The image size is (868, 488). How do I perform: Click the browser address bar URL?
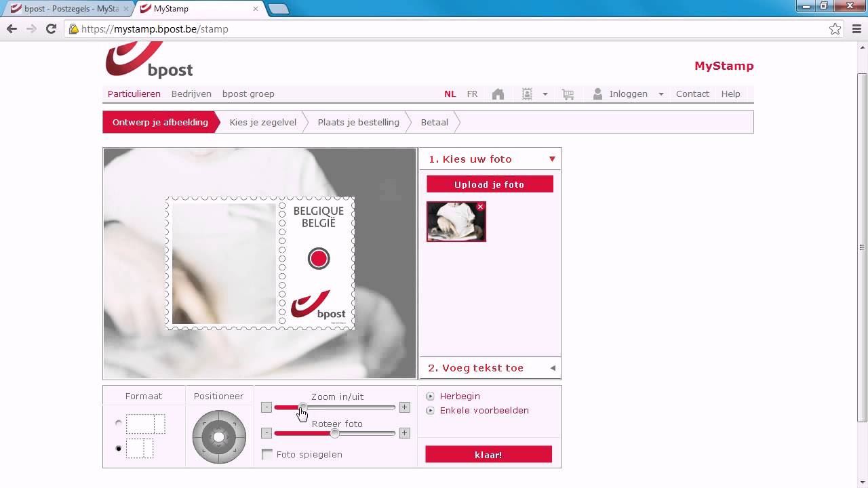click(155, 29)
